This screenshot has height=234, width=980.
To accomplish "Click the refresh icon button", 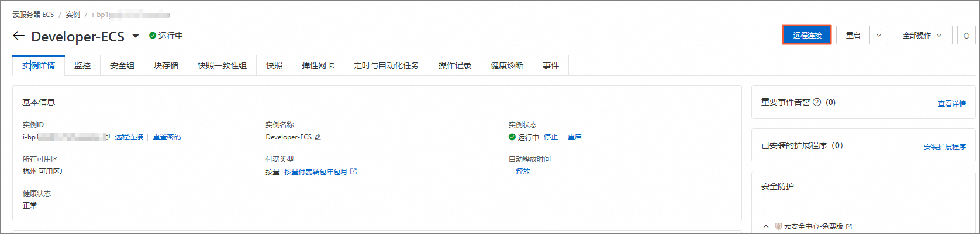I will pos(967,36).
